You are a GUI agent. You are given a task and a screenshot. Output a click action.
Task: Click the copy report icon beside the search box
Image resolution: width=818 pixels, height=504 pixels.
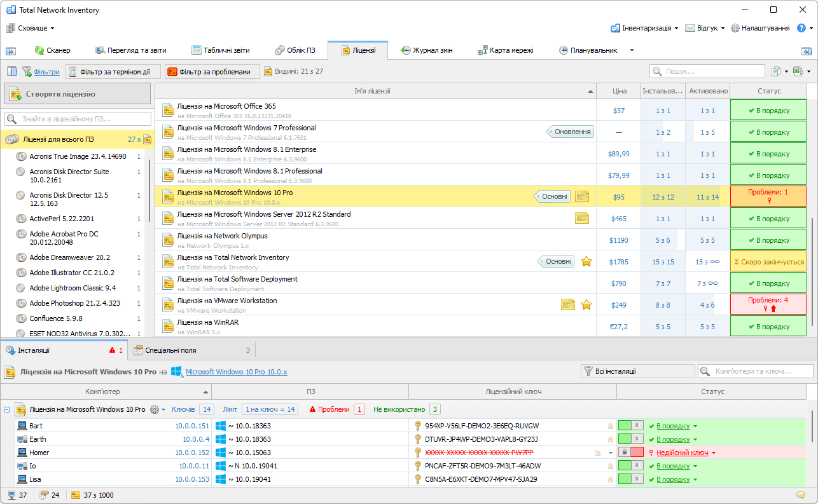tap(776, 72)
